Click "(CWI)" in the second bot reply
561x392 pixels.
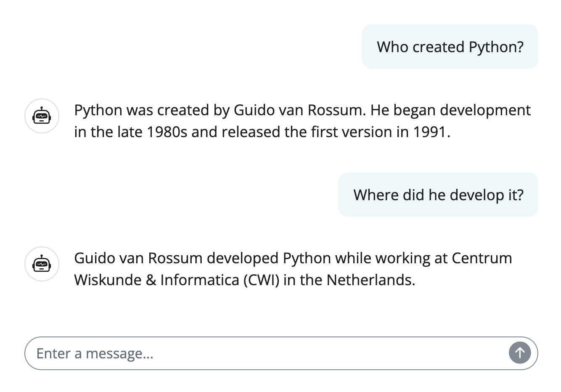[261, 280]
